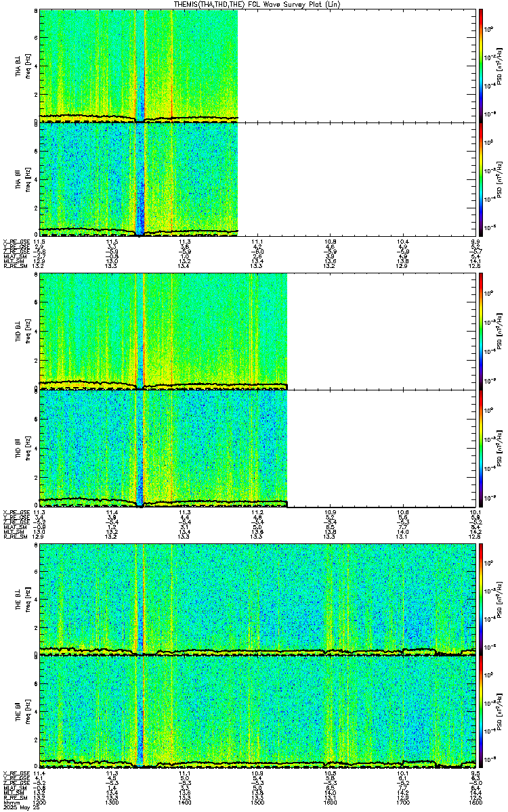Click the PSD [nT²/Hz] label beside THE B-parallel

[x=499, y=711]
